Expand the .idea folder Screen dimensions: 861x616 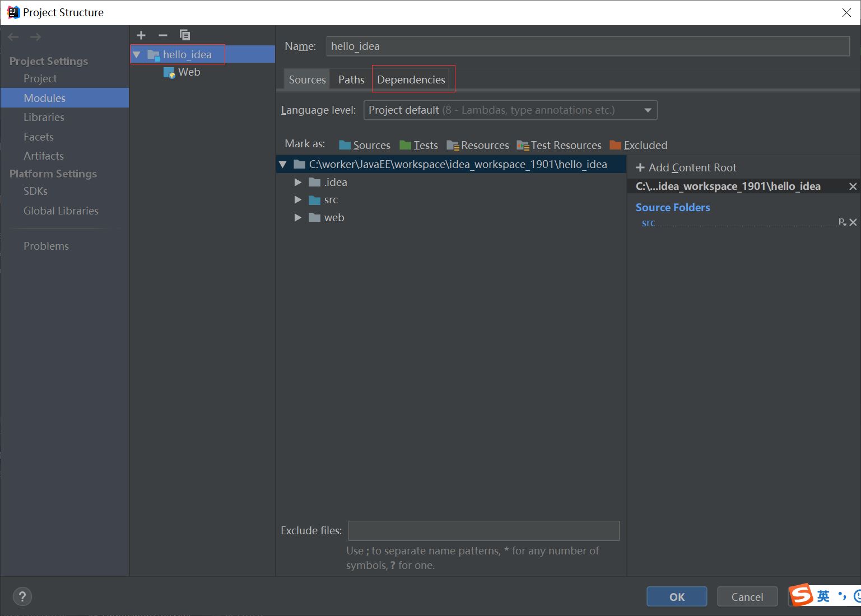pyautogui.click(x=298, y=182)
